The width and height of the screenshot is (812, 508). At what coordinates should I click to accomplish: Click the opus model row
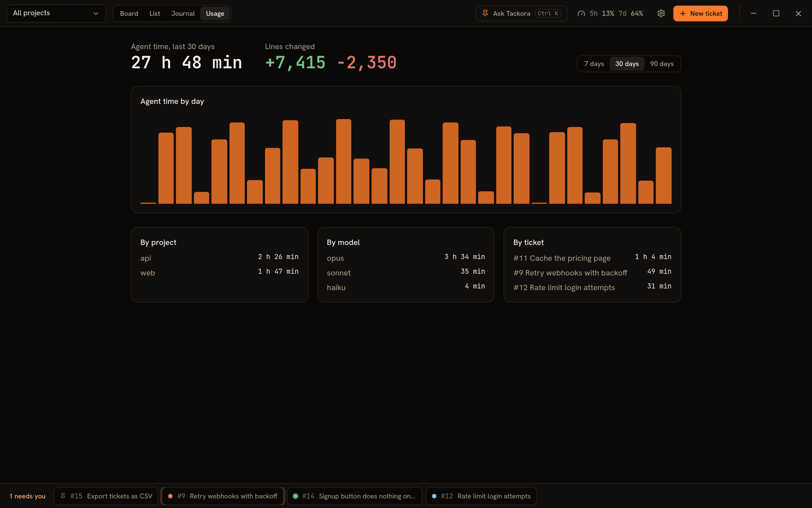pos(406,258)
